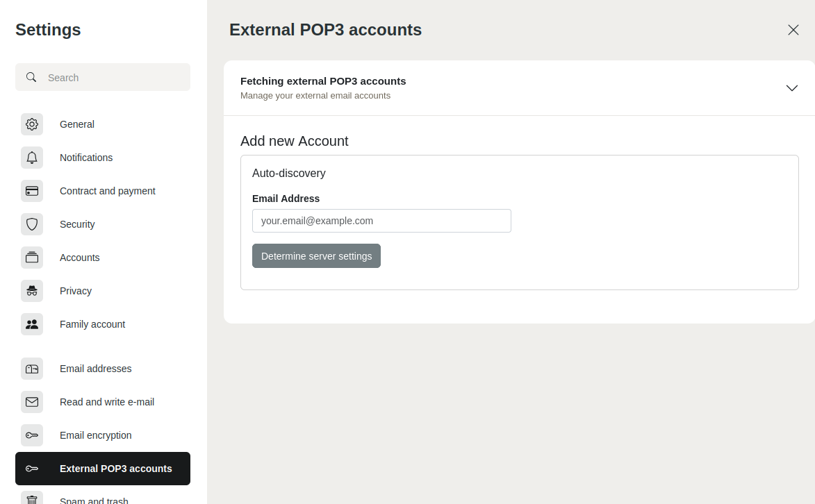Click the Email addresses mailbox icon
815x504 pixels.
coord(32,369)
